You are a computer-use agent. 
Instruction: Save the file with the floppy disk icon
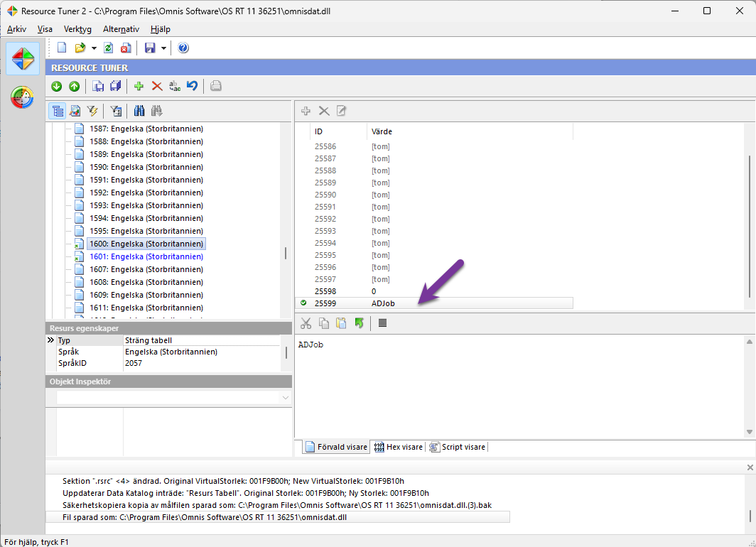150,48
